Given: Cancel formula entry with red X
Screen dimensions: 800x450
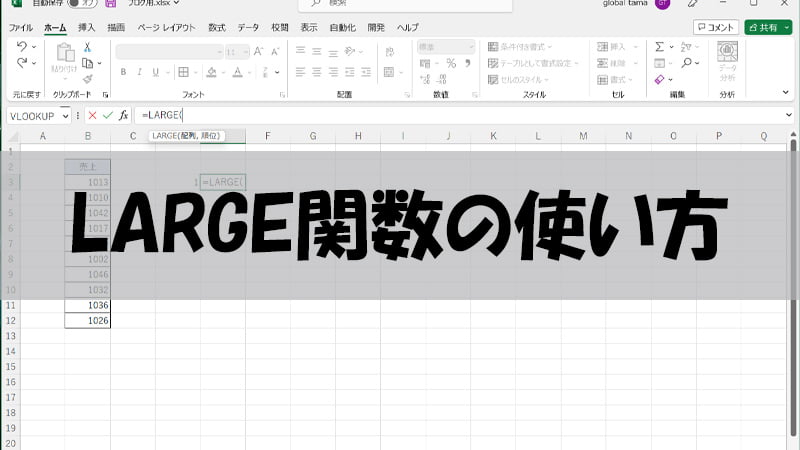Looking at the screenshot, I should click(92, 115).
